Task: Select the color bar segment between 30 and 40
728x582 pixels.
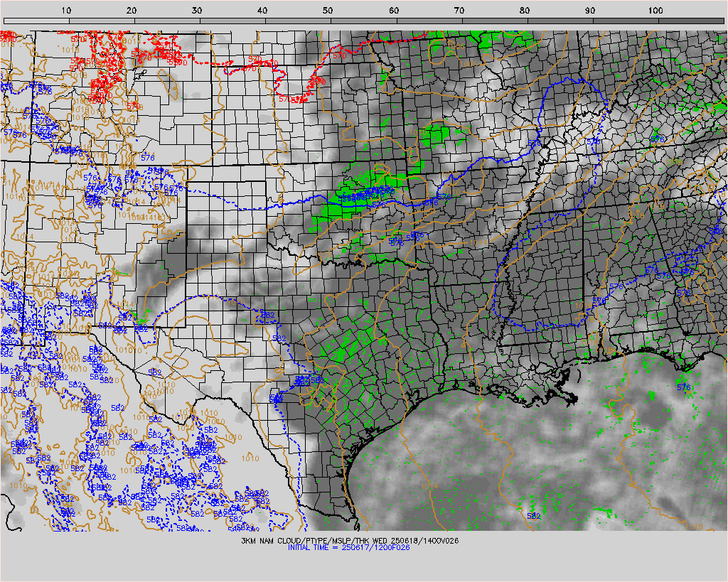Action: pyautogui.click(x=232, y=21)
